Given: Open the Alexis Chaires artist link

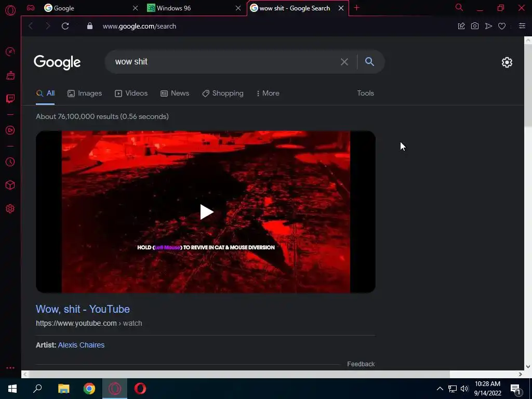Looking at the screenshot, I should point(81,345).
